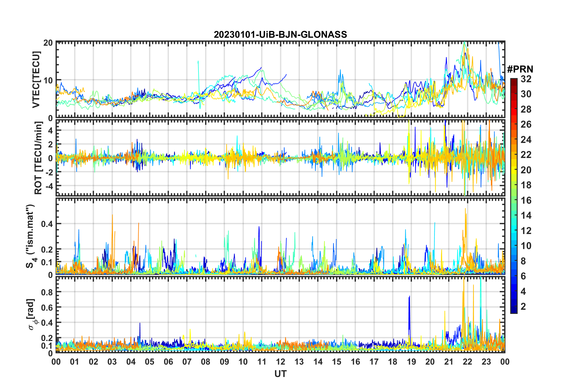
Task: Click inside the S4 plot panel
Action: [x=280, y=236]
